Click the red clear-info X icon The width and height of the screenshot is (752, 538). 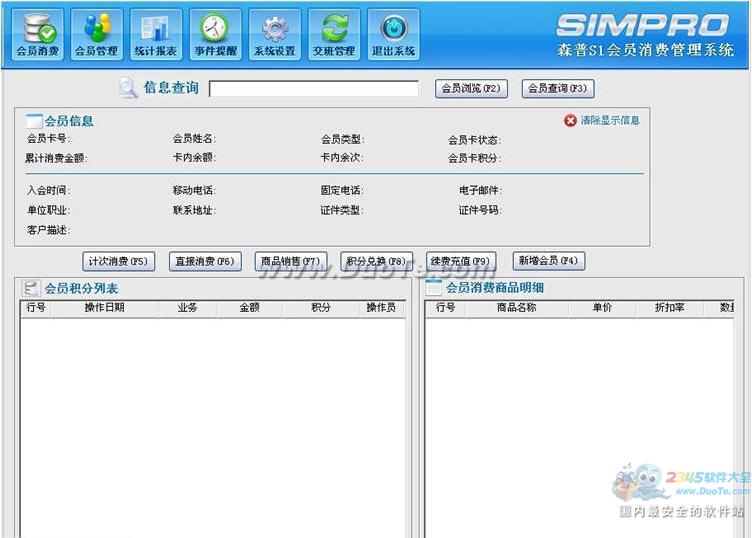[570, 120]
